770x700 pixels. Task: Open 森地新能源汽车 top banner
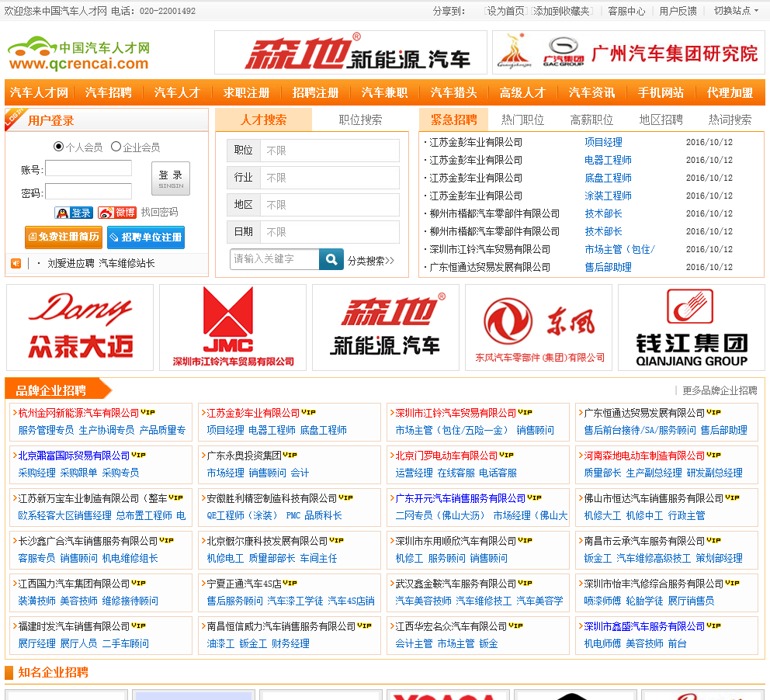pyautogui.click(x=351, y=53)
